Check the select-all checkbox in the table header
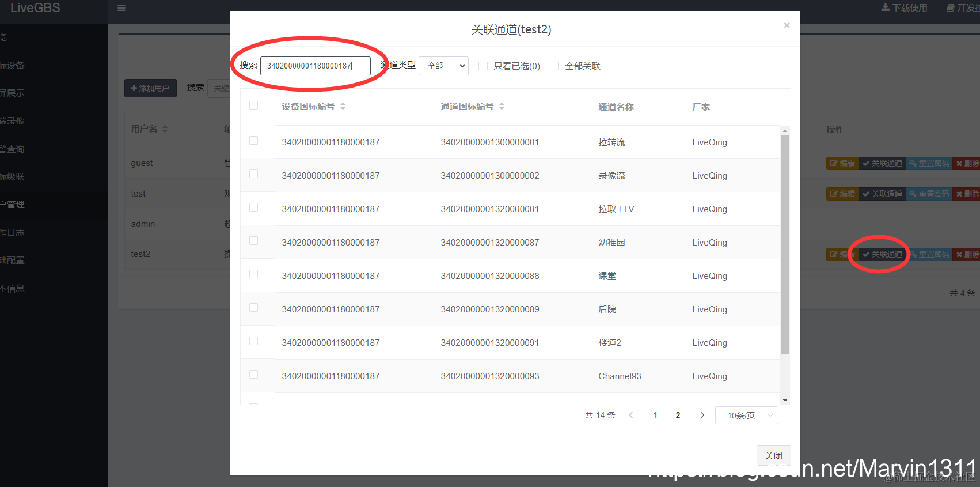 click(253, 105)
